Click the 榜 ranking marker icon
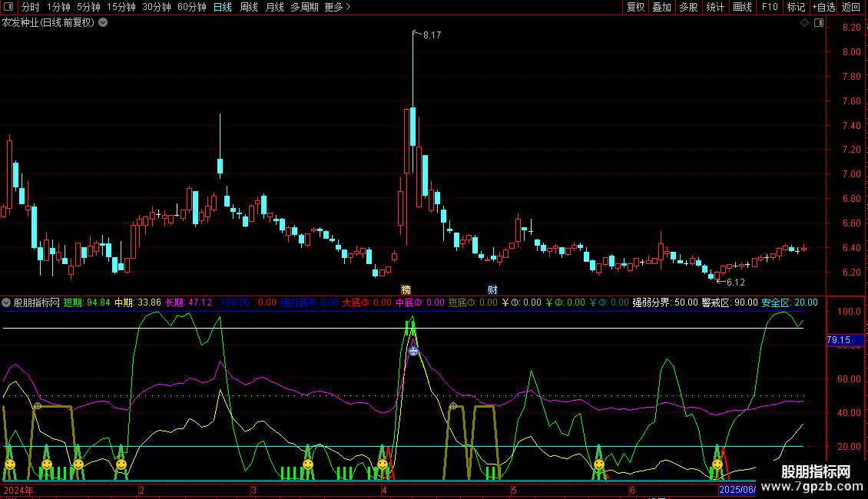This screenshot has height=499, width=868. [406, 289]
